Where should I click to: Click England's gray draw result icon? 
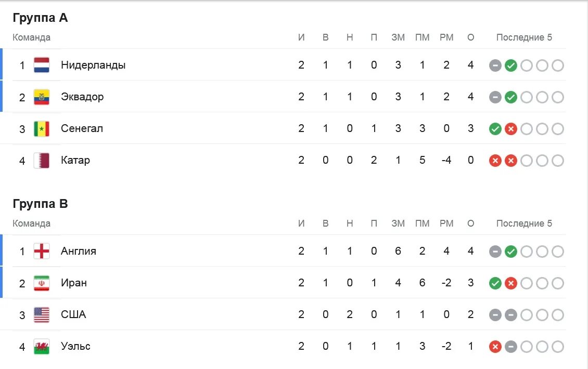[495, 252]
